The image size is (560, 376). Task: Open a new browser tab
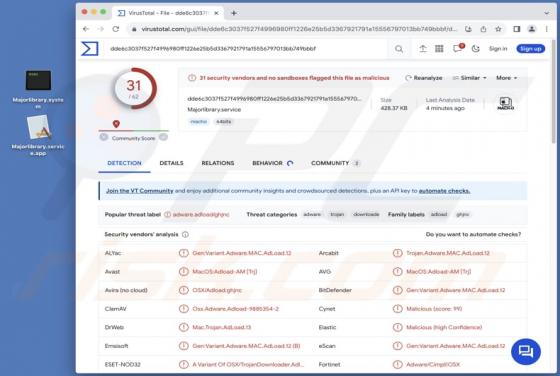pyautogui.click(x=234, y=13)
